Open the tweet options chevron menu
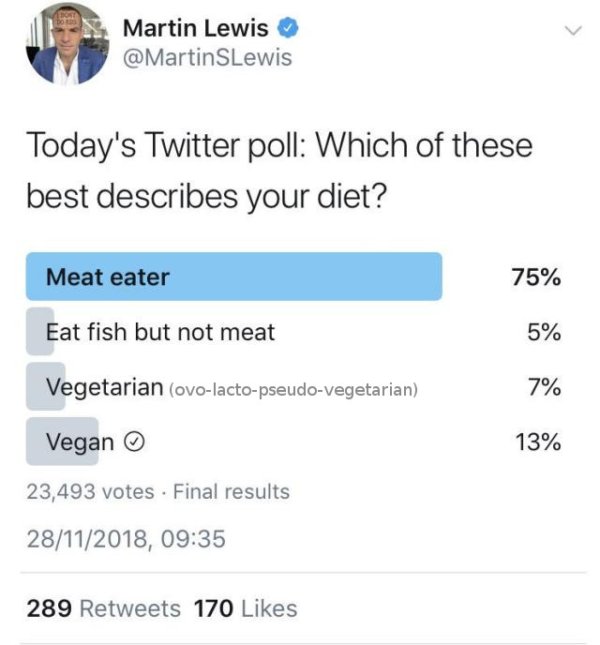This screenshot has height=645, width=600. (x=573, y=31)
